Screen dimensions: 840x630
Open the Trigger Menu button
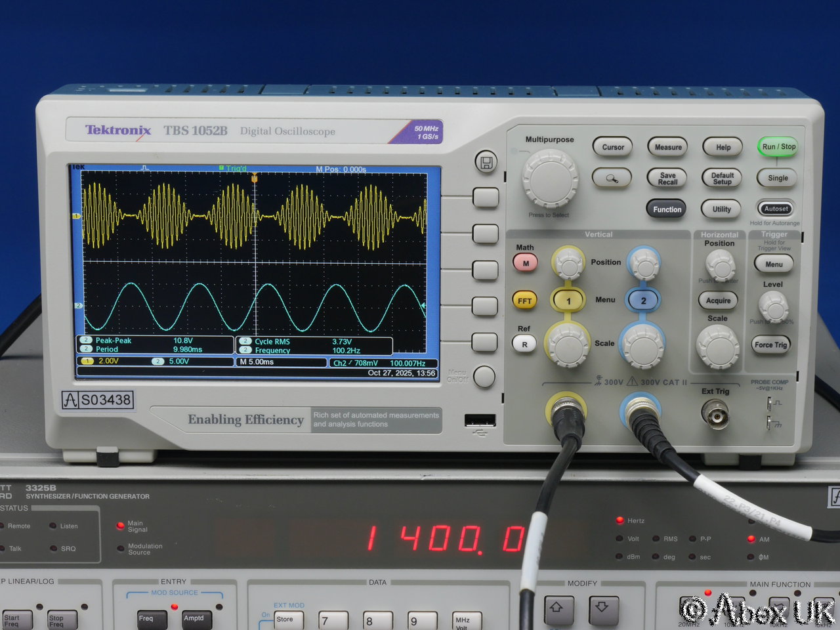pyautogui.click(x=774, y=264)
